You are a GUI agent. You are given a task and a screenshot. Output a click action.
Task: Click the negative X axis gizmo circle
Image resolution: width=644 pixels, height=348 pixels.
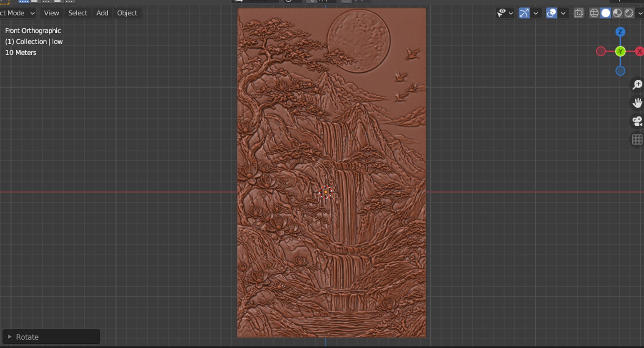coord(601,51)
